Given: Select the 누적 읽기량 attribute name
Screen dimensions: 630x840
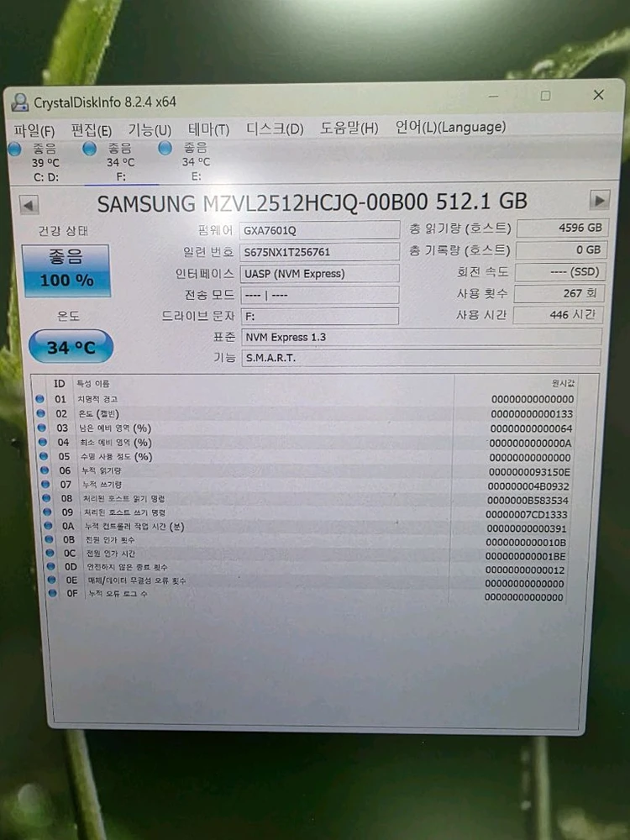Looking at the screenshot, I should 102,470.
